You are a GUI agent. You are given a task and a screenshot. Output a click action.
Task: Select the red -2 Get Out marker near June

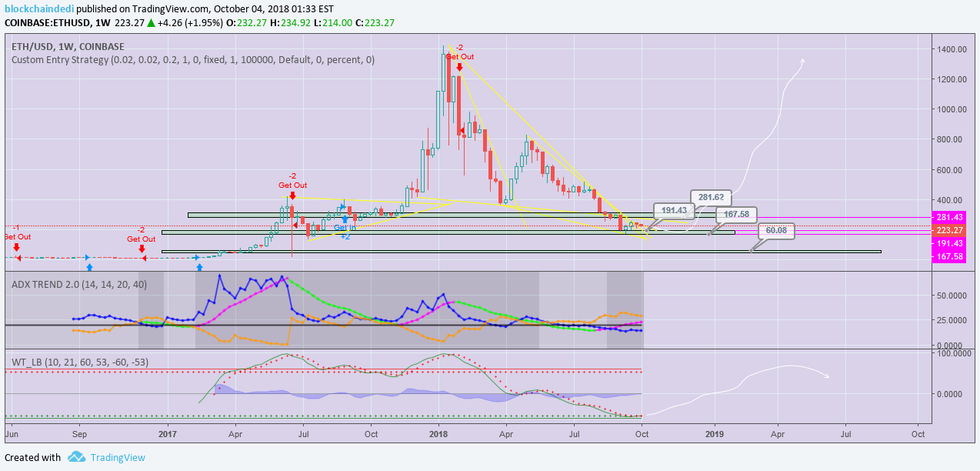292,195
